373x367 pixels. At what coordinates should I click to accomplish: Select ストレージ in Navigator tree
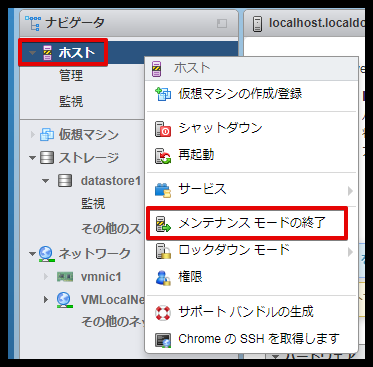(89, 158)
